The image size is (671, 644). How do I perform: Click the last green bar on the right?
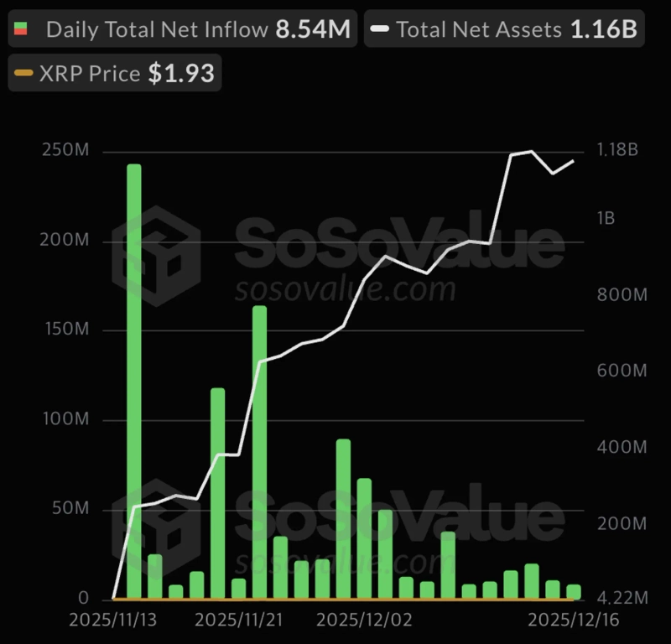click(574, 592)
